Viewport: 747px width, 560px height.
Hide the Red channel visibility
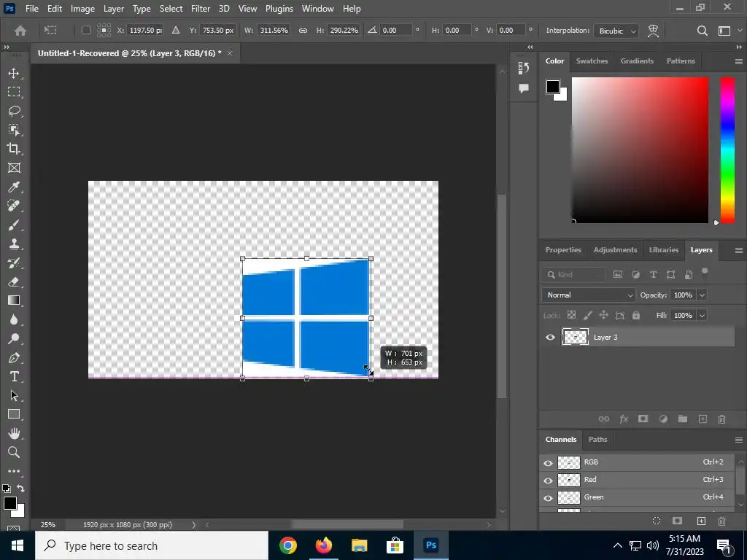pyautogui.click(x=549, y=481)
